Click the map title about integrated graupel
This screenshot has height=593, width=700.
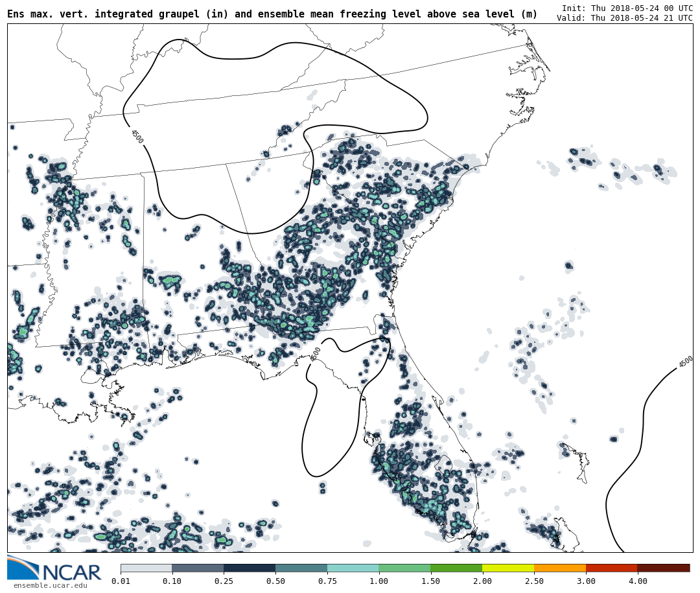272,14
